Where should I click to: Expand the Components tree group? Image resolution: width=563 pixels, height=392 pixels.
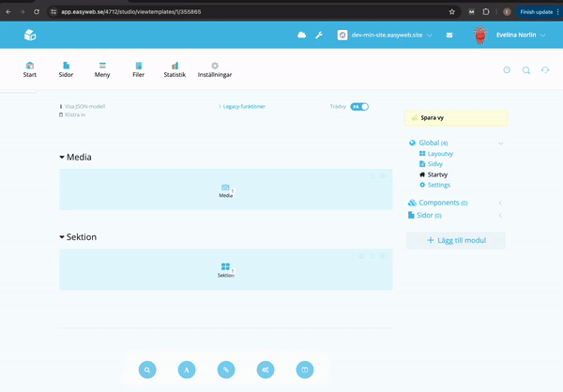click(437, 203)
